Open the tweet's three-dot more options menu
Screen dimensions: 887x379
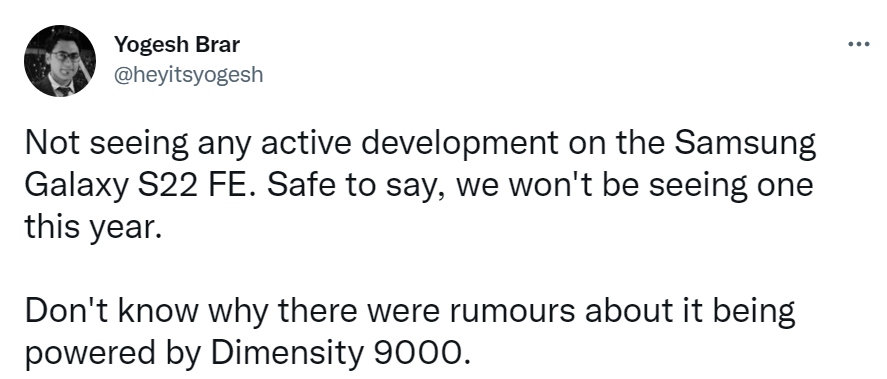click(858, 44)
